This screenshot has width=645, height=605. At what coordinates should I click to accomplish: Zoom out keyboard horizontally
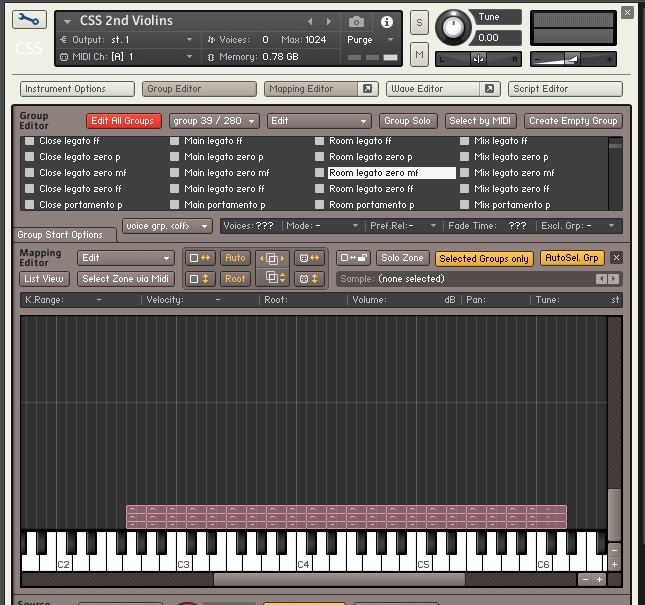tap(585, 580)
